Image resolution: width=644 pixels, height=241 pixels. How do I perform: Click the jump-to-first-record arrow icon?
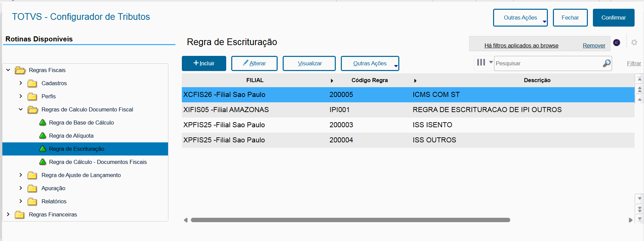tap(639, 79)
